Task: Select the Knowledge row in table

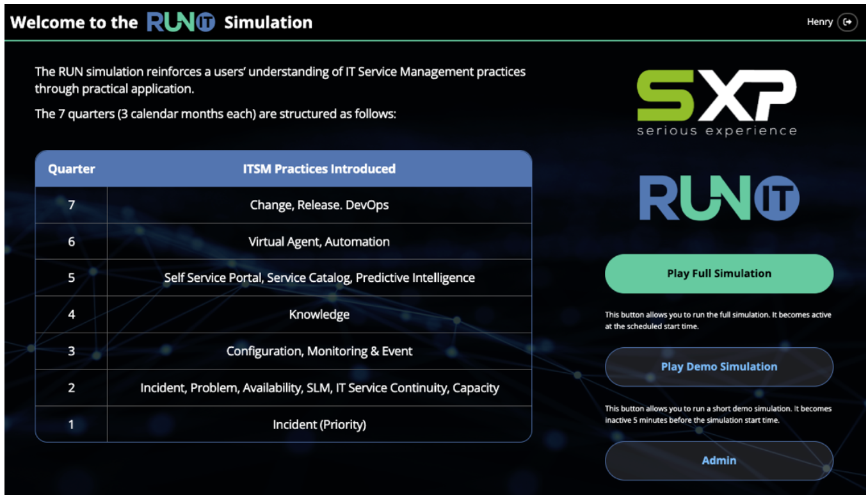Action: click(x=319, y=314)
